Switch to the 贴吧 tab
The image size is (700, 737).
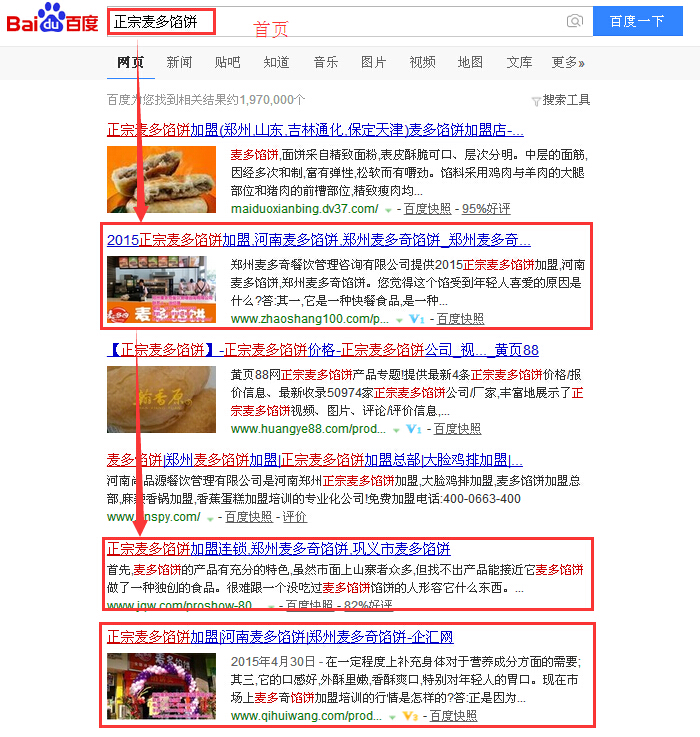tap(228, 63)
